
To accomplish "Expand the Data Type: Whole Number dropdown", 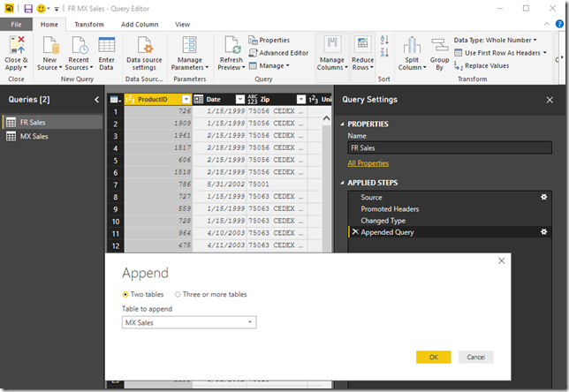I will click(495, 40).
